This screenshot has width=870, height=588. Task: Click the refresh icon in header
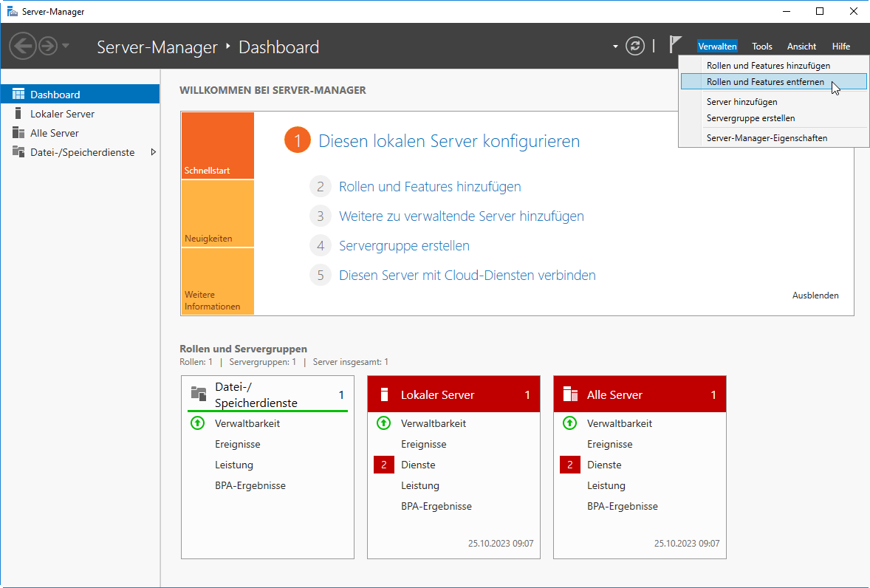[635, 47]
